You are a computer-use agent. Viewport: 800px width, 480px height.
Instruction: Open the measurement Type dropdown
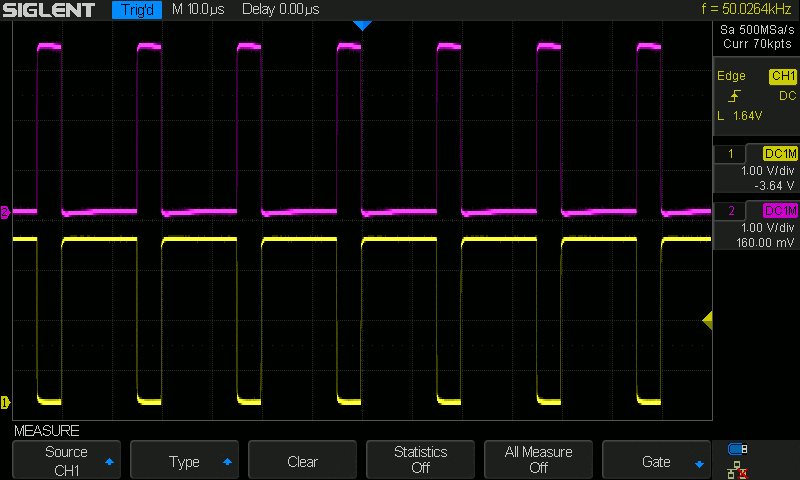pos(184,461)
